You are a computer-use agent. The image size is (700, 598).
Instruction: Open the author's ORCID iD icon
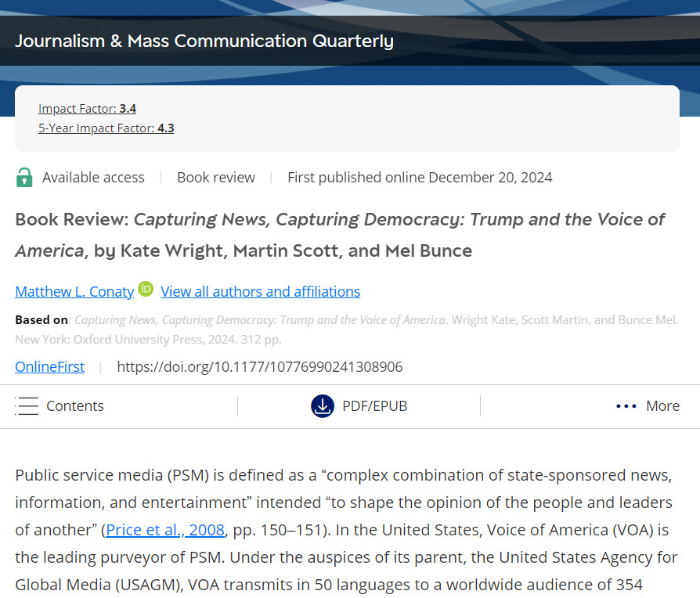146,289
